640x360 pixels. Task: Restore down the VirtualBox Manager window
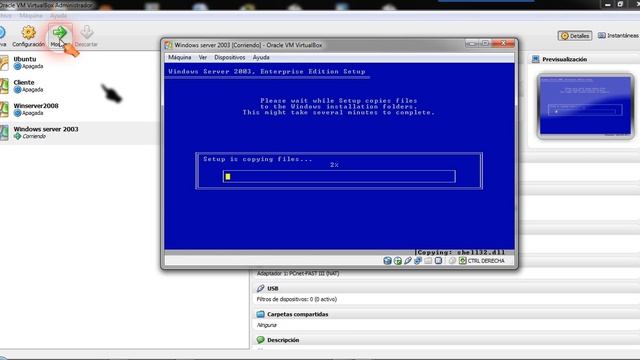(x=620, y=4)
